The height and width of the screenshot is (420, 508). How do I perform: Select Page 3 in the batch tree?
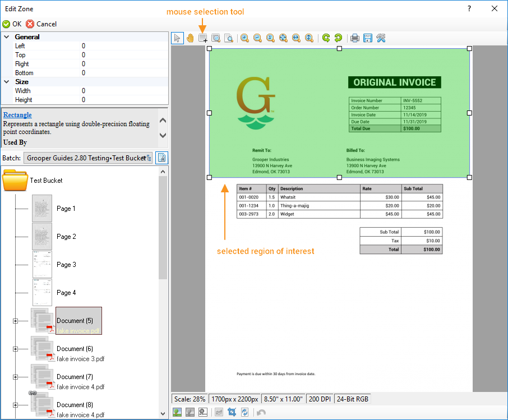66,265
